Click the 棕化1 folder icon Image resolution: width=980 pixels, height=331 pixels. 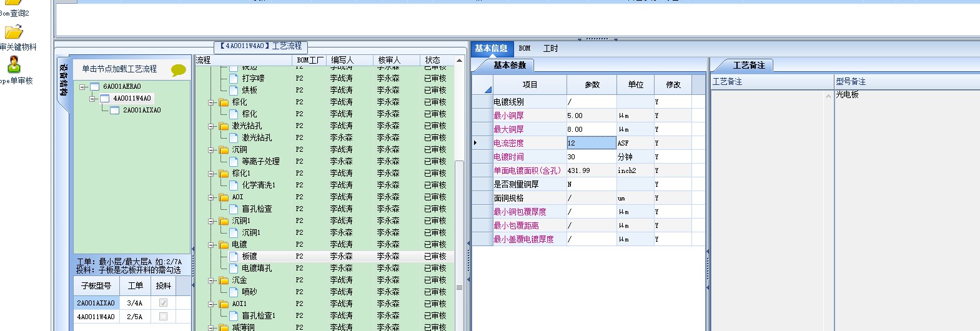coord(224,174)
